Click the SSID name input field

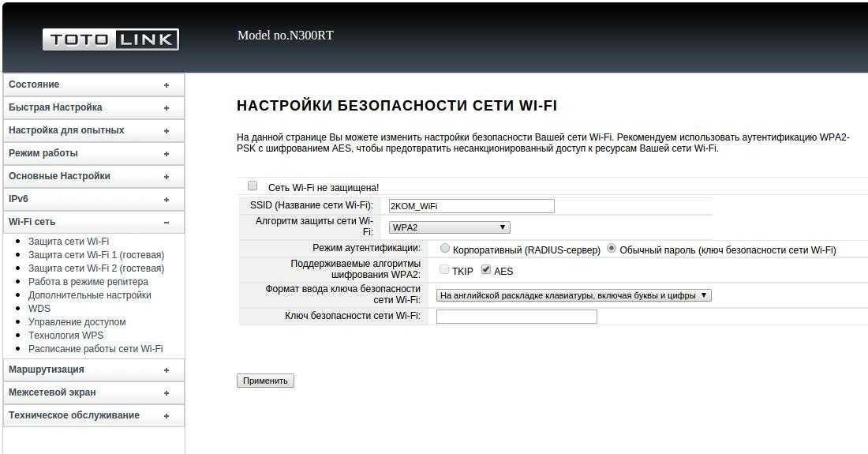[x=471, y=206]
